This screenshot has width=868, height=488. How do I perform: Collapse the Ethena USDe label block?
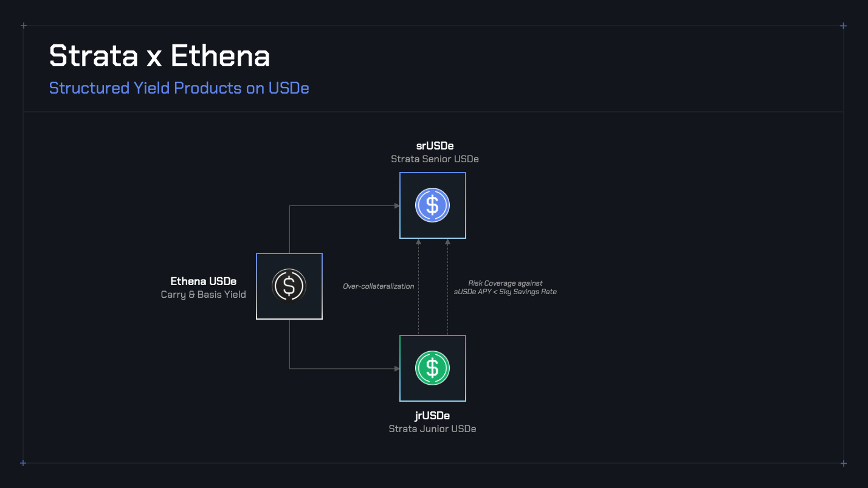coord(204,281)
